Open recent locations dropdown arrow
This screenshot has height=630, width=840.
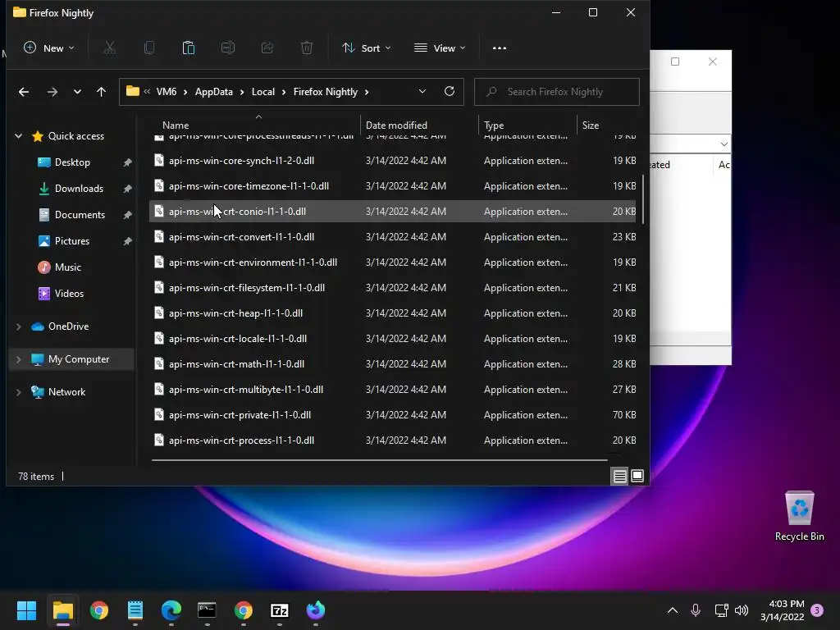[x=77, y=92]
